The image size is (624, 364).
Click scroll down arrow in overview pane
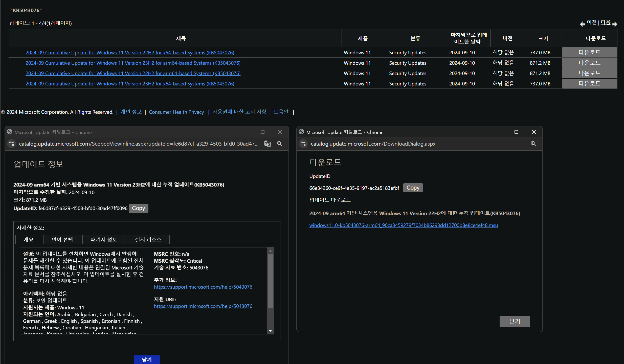point(270,331)
